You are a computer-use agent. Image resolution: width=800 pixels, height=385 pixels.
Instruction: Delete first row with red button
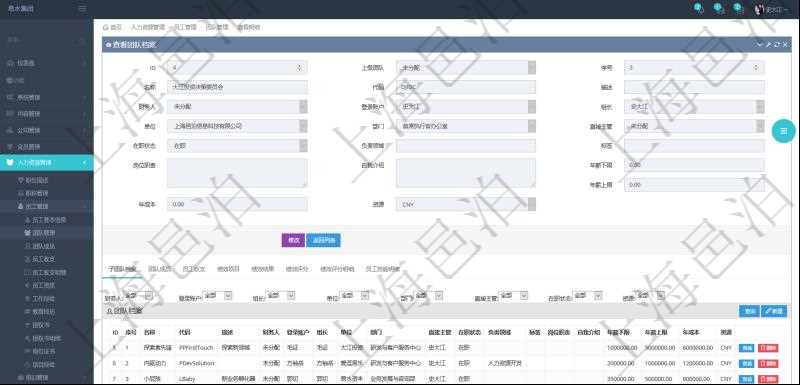point(768,348)
